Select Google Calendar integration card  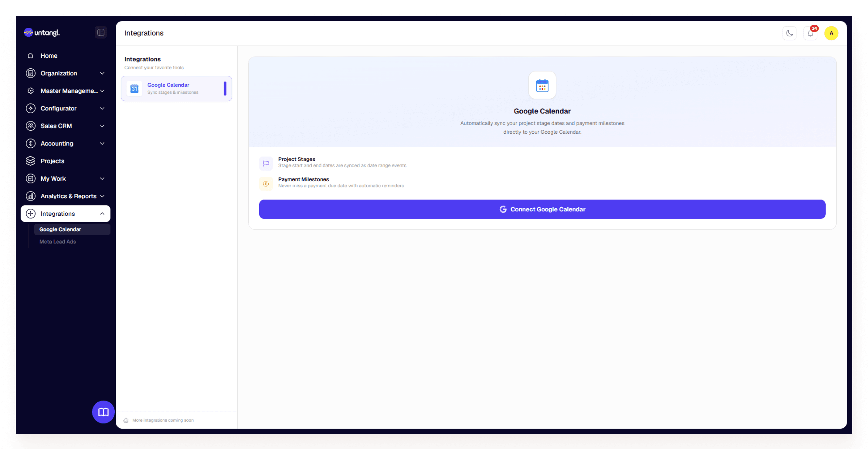coord(176,88)
